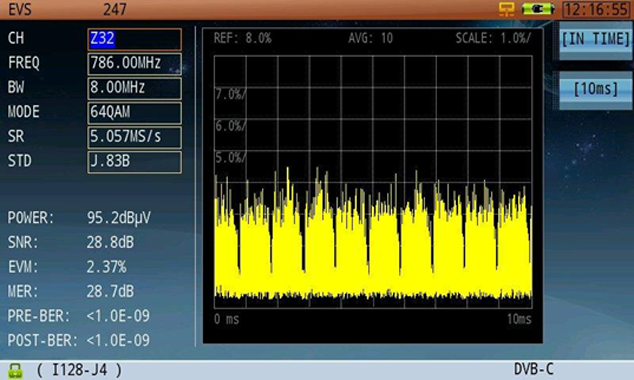Click the [10ms] time span button
Screen dimensions: 634x380
click(596, 89)
